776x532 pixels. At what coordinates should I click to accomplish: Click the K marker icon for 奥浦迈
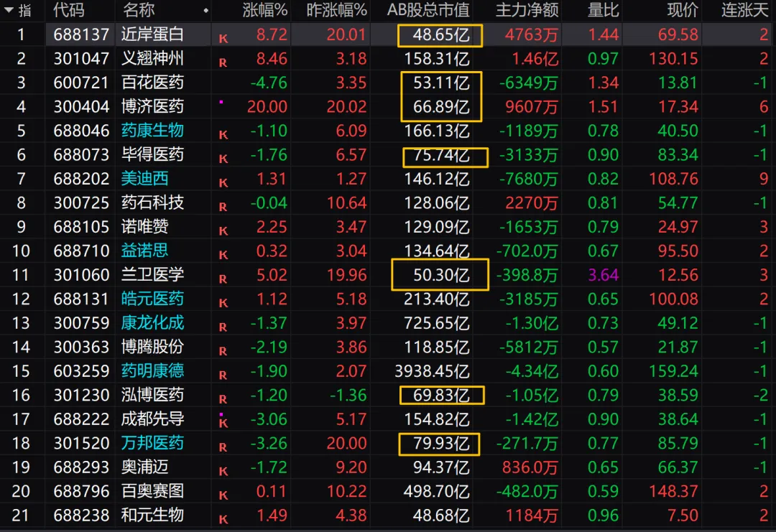tap(223, 472)
